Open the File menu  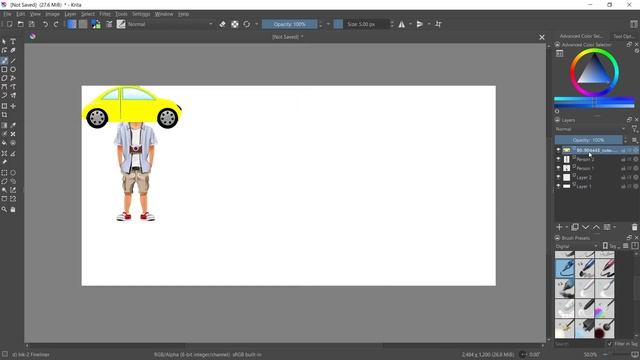7,14
